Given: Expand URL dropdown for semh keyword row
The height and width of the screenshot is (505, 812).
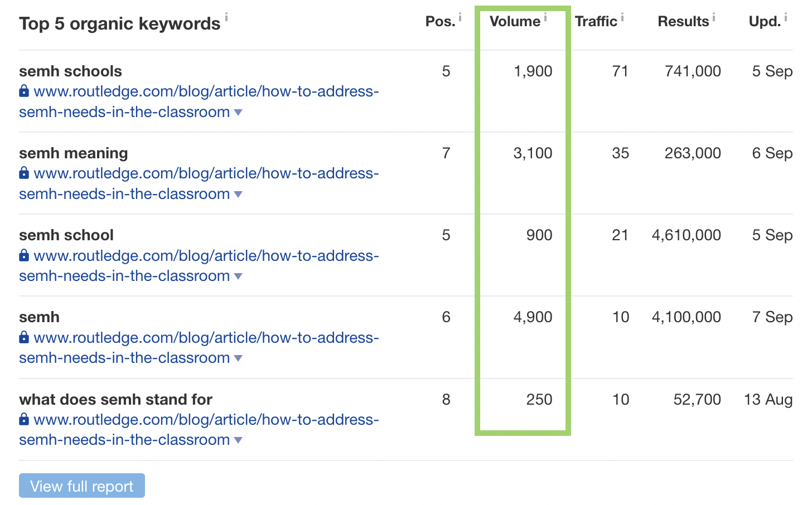Looking at the screenshot, I should pos(238,358).
